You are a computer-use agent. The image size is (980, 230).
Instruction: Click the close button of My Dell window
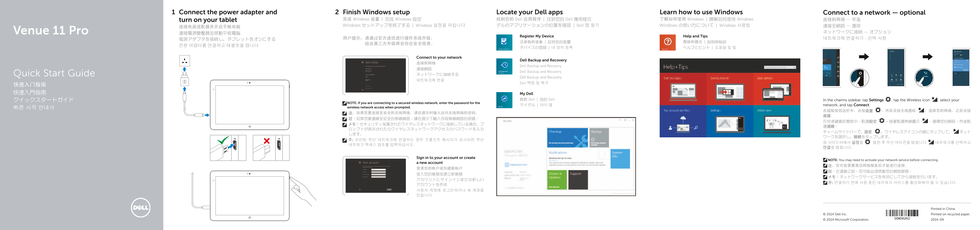[x=633, y=120]
